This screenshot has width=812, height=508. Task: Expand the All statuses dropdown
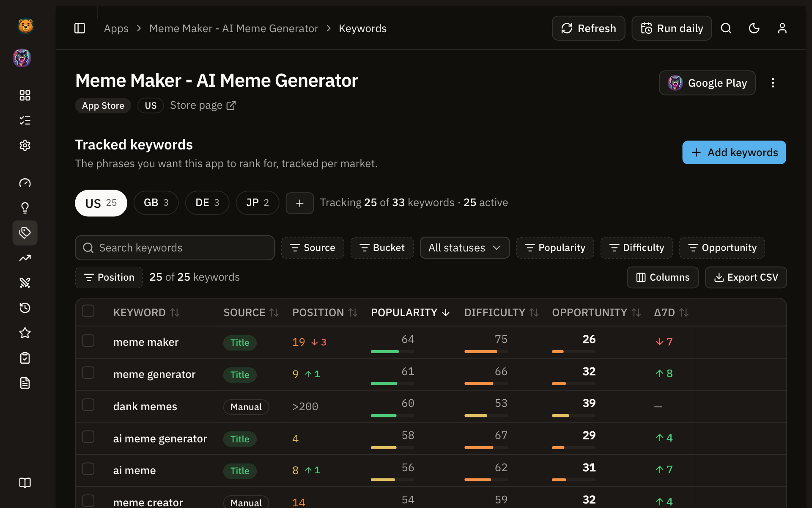464,248
